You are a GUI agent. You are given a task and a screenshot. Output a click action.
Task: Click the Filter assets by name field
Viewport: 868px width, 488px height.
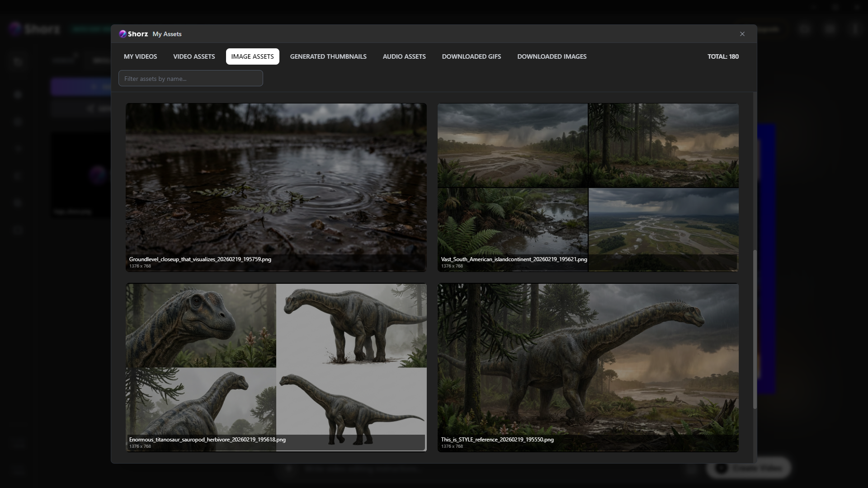click(x=190, y=79)
